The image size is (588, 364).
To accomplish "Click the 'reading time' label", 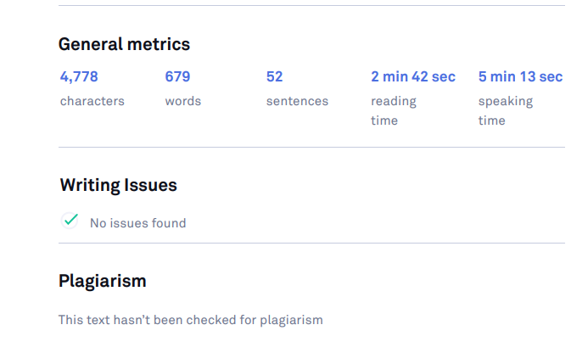I will point(394,111).
